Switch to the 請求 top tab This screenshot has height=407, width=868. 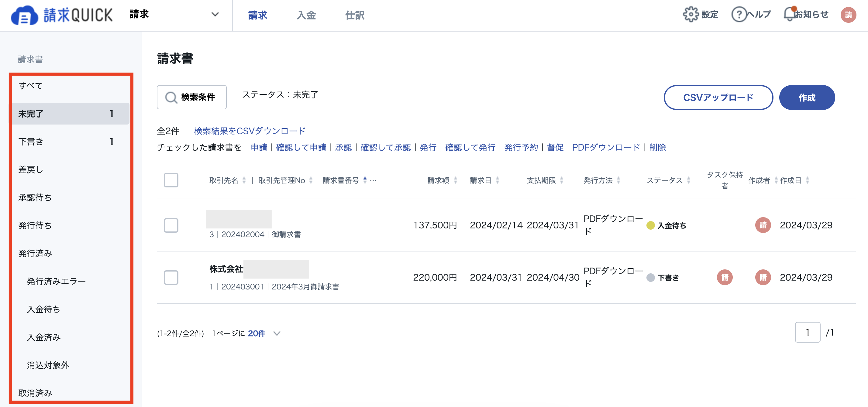tap(257, 15)
